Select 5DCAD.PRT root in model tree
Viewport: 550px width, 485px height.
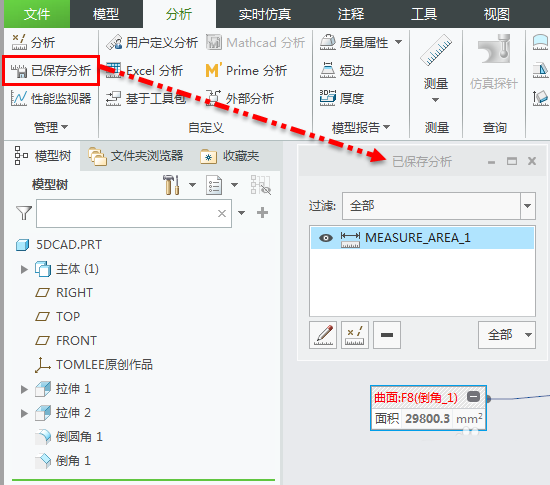[x=59, y=244]
